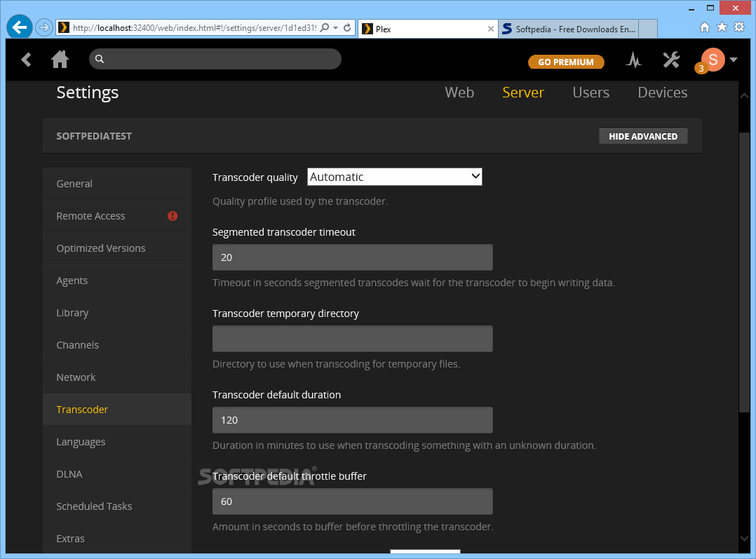Open the Users settings tab

pos(590,92)
